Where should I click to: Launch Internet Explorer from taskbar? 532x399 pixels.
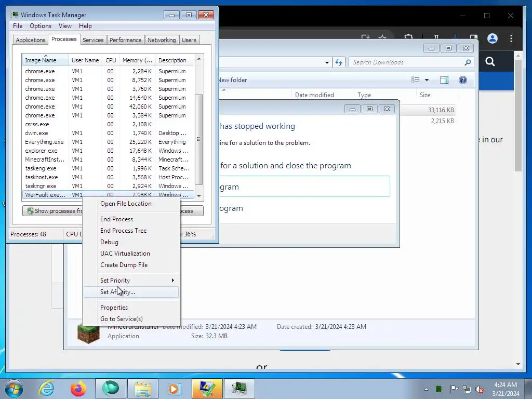coord(46,389)
